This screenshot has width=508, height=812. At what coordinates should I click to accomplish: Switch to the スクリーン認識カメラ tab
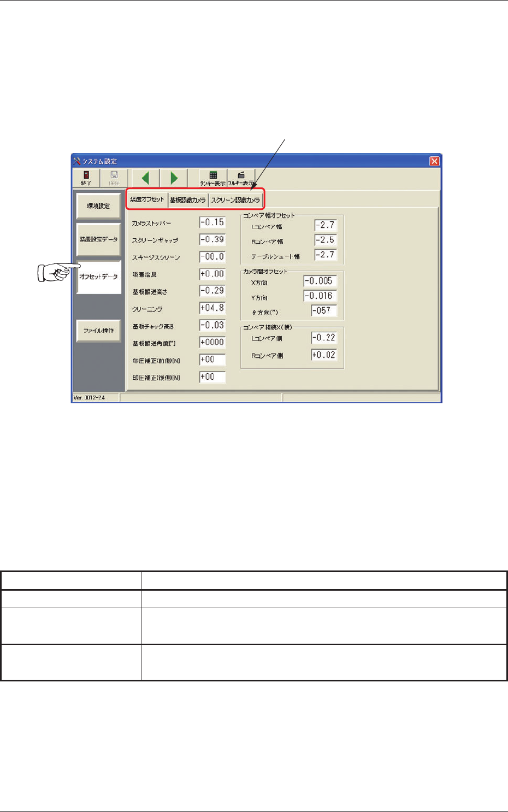point(236,200)
